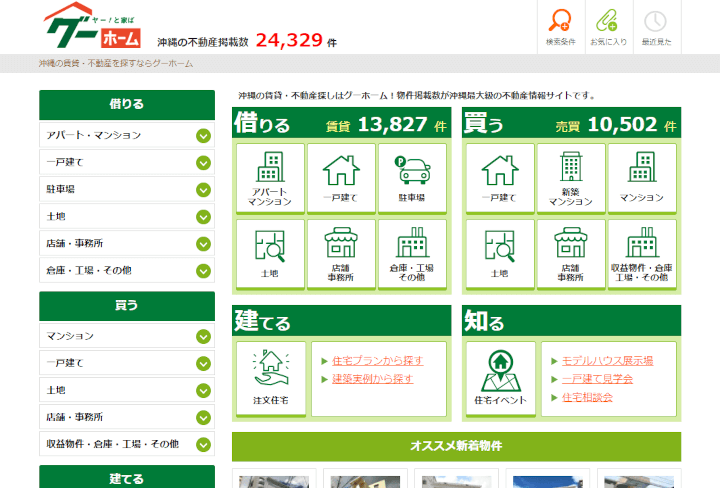Click the 24,329 listing count text

tap(289, 40)
